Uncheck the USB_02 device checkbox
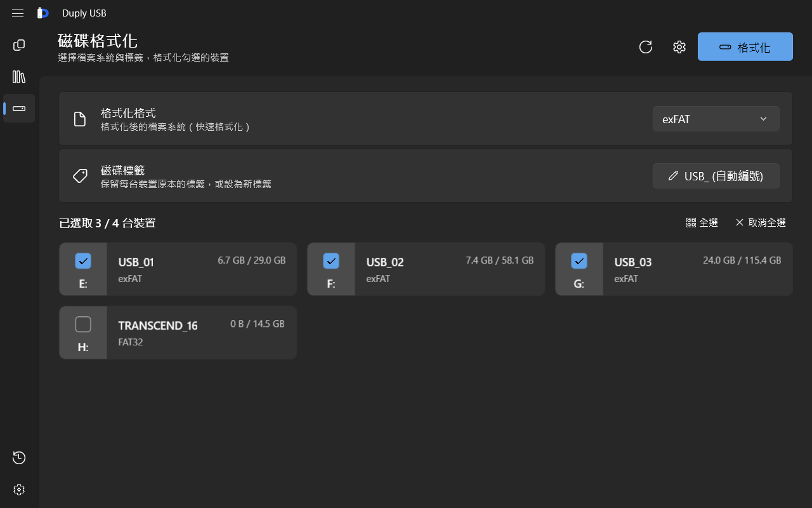The width and height of the screenshot is (812, 508). 331,261
